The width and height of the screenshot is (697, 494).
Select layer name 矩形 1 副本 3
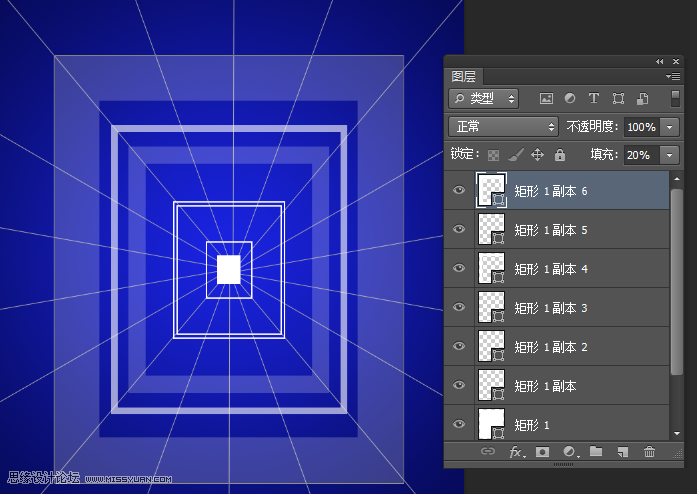coord(551,308)
